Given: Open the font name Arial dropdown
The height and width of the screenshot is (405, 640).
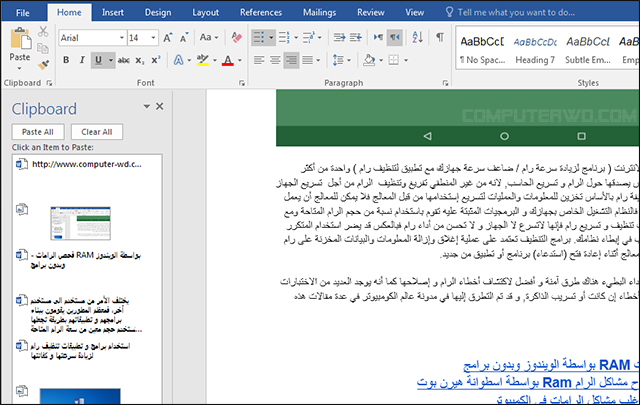Looking at the screenshot, I should pos(122,38).
